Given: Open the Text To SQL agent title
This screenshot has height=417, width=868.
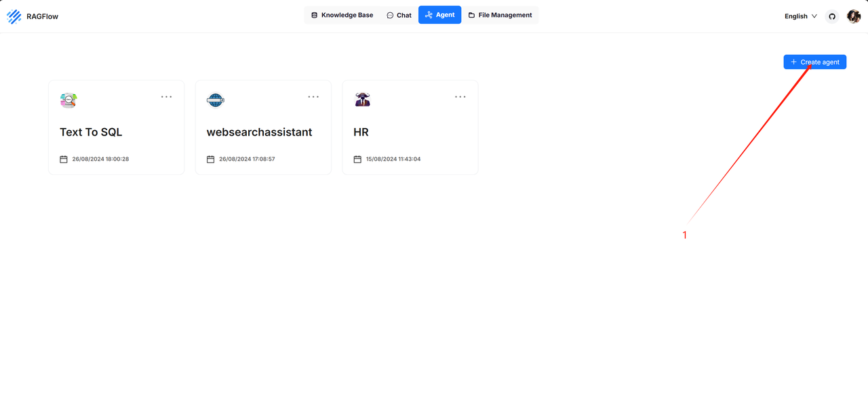Looking at the screenshot, I should (91, 132).
